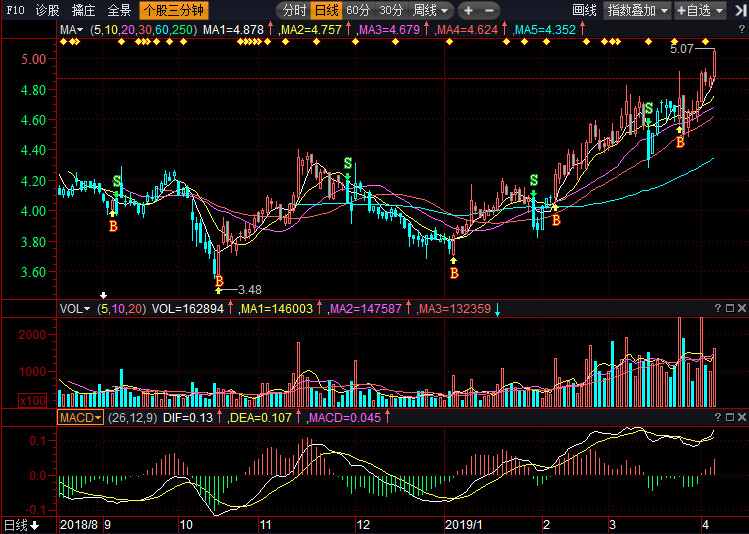749x534 pixels.
Task: Switch to 60分 chart period
Action: tap(358, 11)
